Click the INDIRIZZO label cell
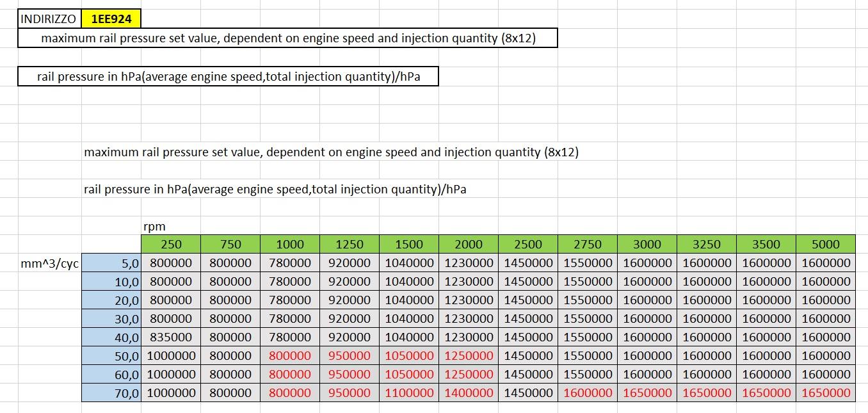Image resolution: width=868 pixels, height=413 pixels. (49, 19)
